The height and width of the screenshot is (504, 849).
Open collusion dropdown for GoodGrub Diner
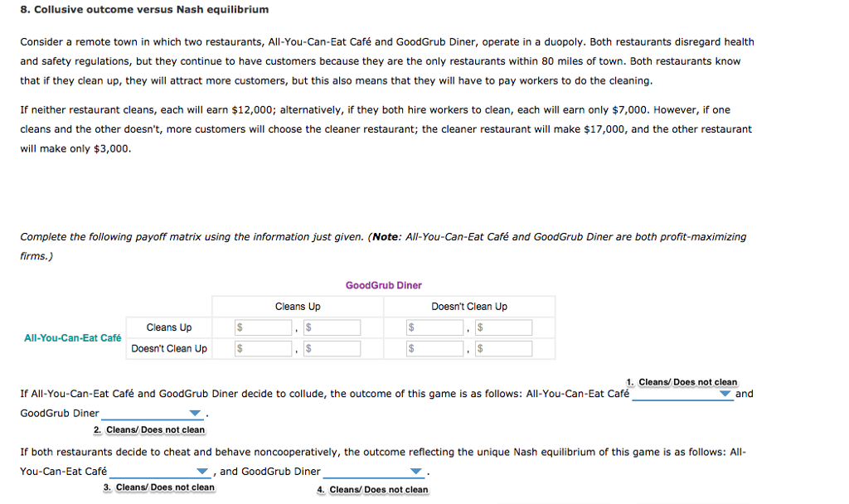pyautogui.click(x=152, y=414)
